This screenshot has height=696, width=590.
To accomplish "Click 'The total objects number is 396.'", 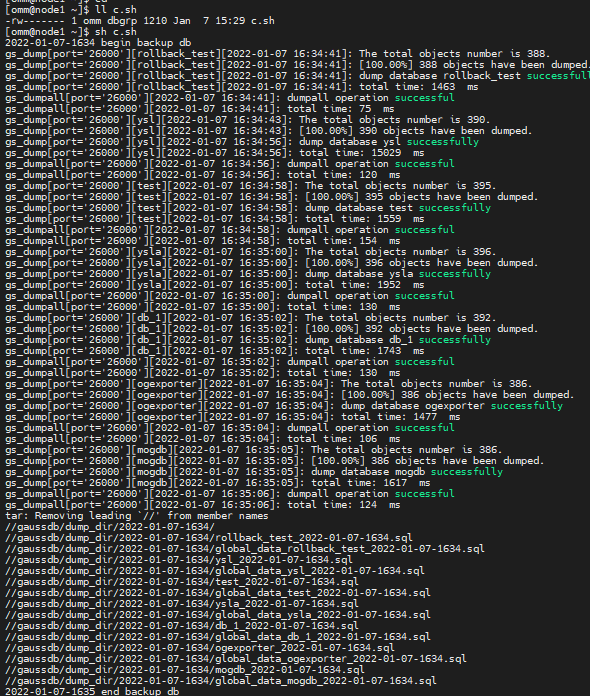I will click(x=400, y=252).
